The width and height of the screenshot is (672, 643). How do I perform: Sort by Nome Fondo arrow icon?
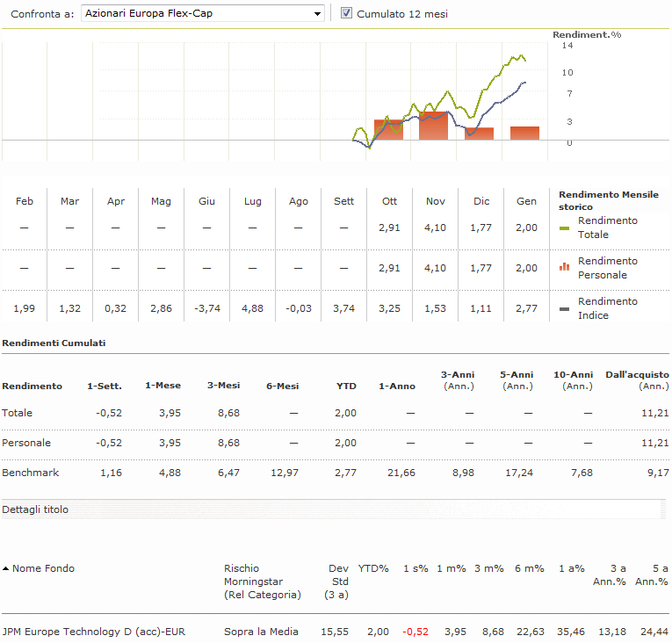(5, 568)
